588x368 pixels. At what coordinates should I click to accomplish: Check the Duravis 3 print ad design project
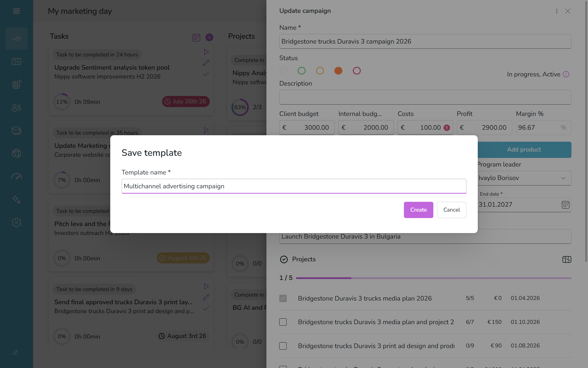[283, 346]
